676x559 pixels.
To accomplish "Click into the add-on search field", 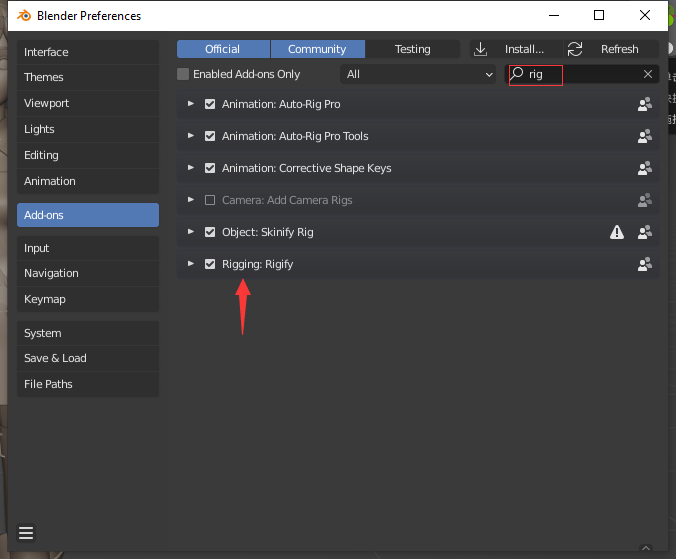I will coord(582,74).
